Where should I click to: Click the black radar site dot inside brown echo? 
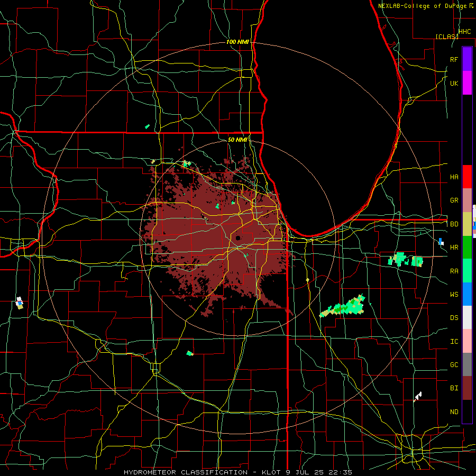[238, 237]
